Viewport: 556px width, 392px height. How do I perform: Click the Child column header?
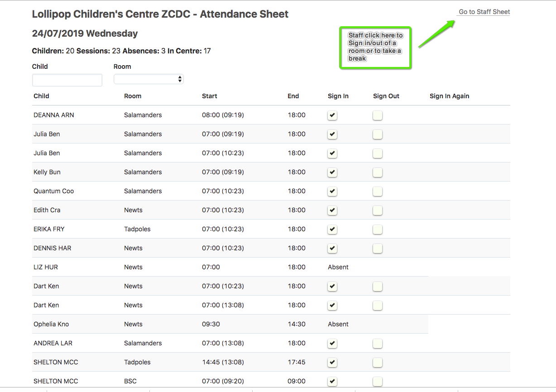point(41,96)
